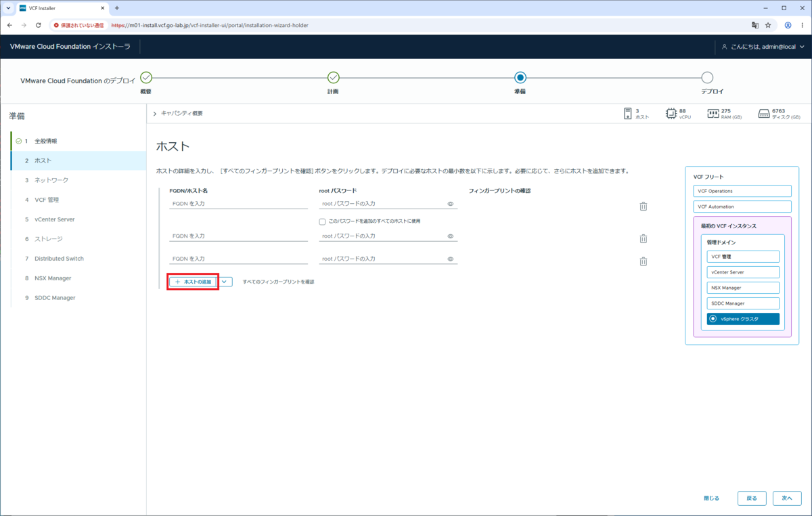This screenshot has width=812, height=516.
Task: Select step 3 ネットワーク in sidebar
Action: 78,180
